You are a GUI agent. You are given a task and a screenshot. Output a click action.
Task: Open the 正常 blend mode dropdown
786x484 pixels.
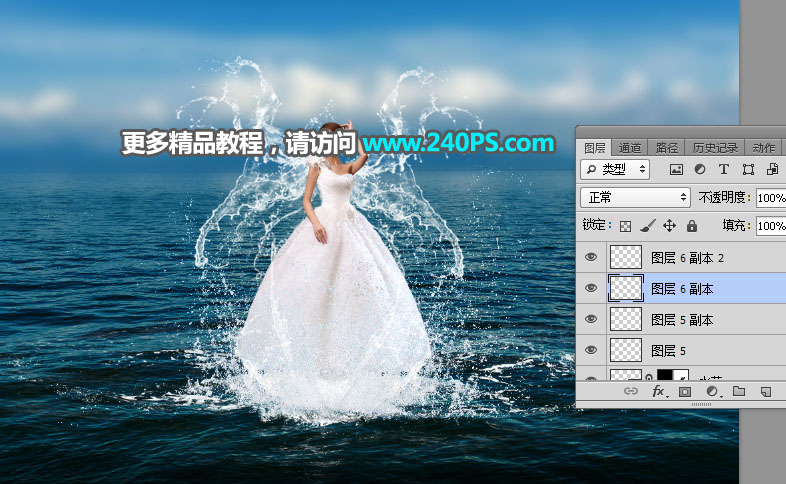point(635,197)
